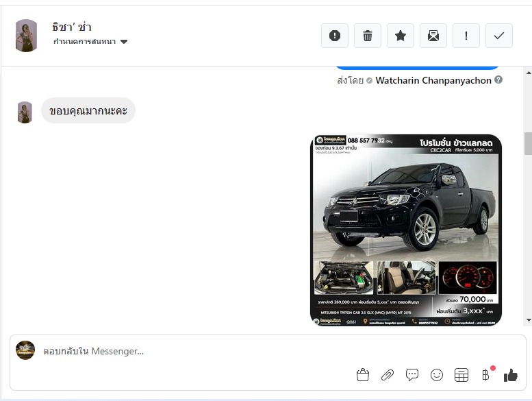532x401 pixels.
Task: Attach a file with paperclip icon
Action: coord(388,375)
